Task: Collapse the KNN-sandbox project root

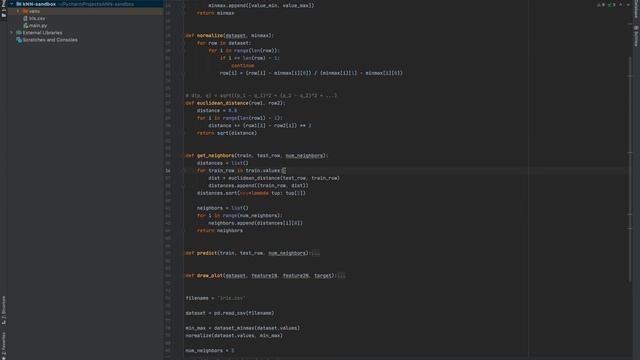Action: point(12,4)
